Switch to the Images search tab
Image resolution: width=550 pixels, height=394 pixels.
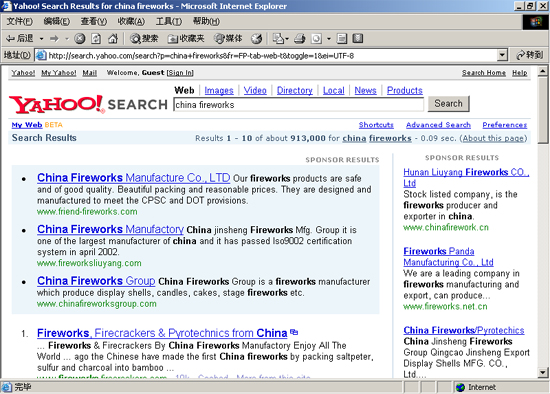[x=219, y=91]
